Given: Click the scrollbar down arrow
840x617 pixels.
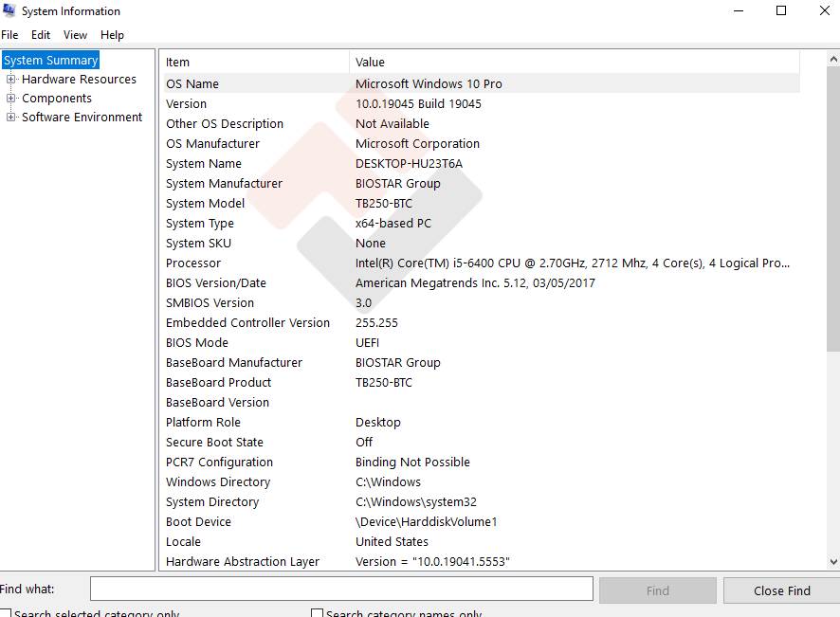Looking at the screenshot, I should tap(832, 562).
